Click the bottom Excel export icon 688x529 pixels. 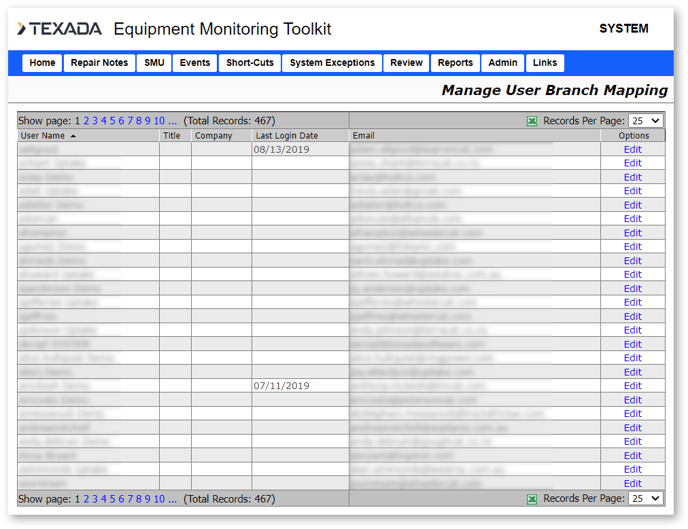pyautogui.click(x=532, y=498)
